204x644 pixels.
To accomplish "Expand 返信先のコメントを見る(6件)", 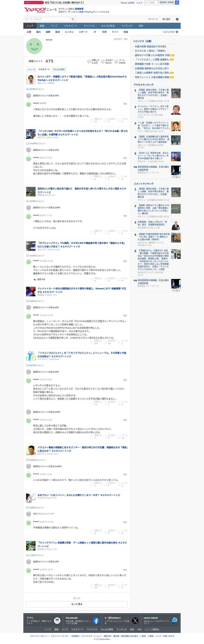I will [46, 307].
